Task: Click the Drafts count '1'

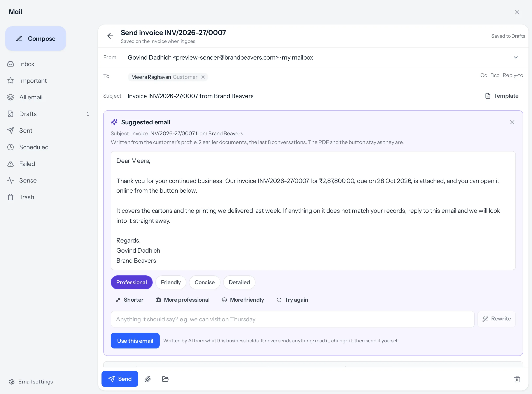Action: click(88, 114)
